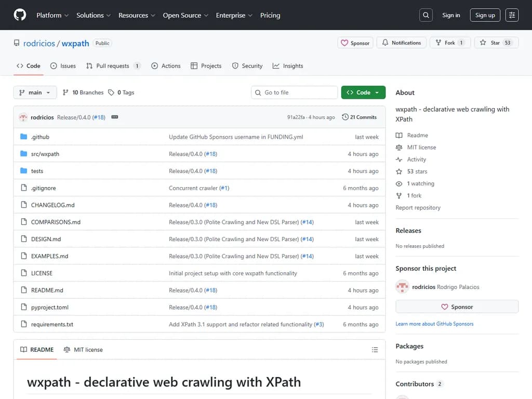Switch to the Pull requests tab

[113, 66]
